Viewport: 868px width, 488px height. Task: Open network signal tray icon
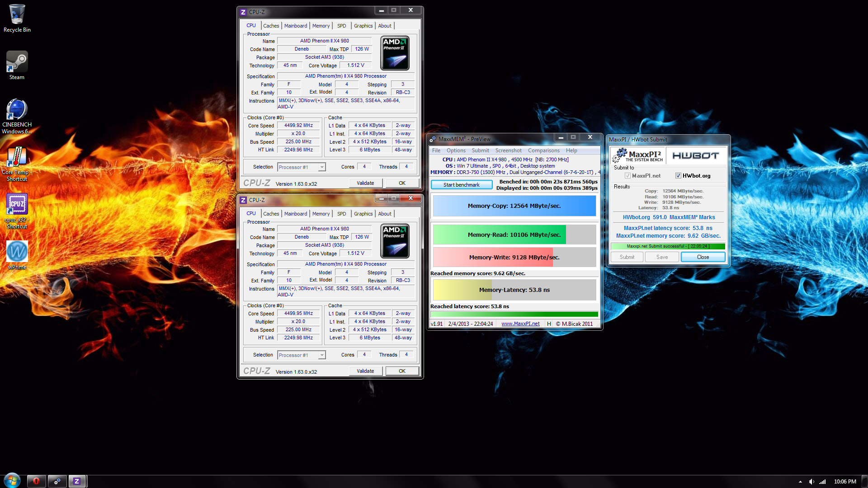[x=822, y=482]
